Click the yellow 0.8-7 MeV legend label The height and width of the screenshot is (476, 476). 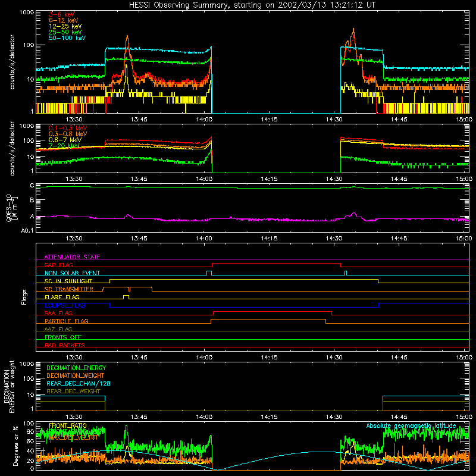click(x=65, y=140)
